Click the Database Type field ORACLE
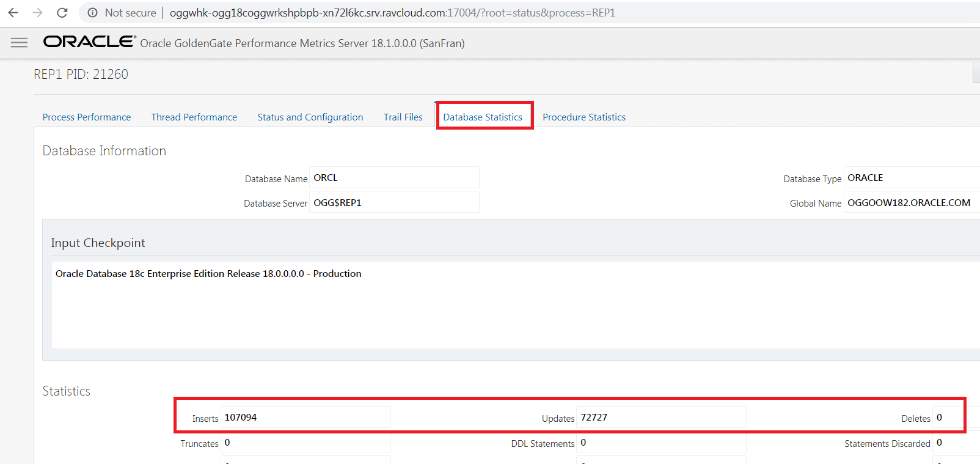This screenshot has width=980, height=464. point(912,178)
